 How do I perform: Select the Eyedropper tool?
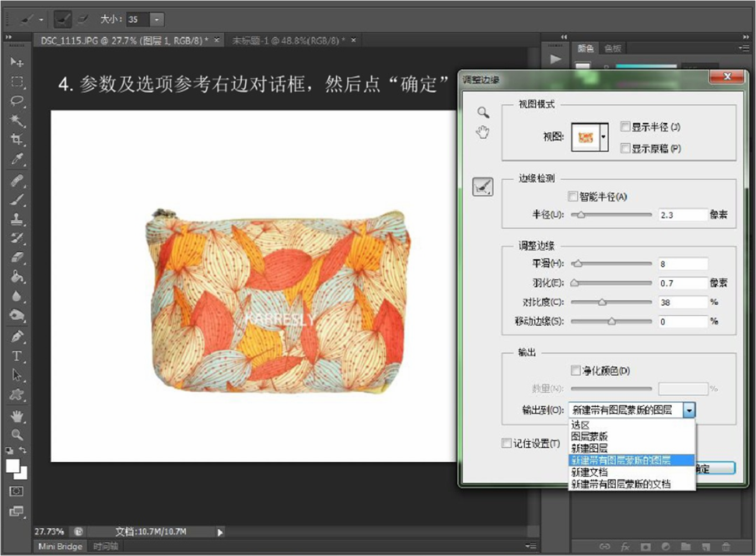pyautogui.click(x=17, y=159)
